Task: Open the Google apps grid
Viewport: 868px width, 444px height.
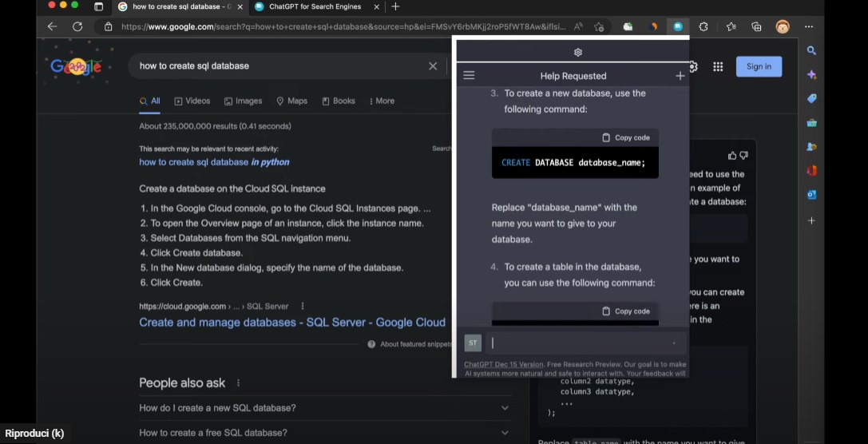Action: pyautogui.click(x=718, y=66)
